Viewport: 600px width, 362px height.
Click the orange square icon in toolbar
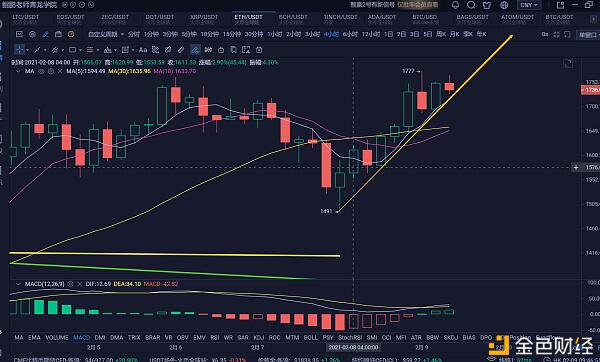(x=71, y=34)
